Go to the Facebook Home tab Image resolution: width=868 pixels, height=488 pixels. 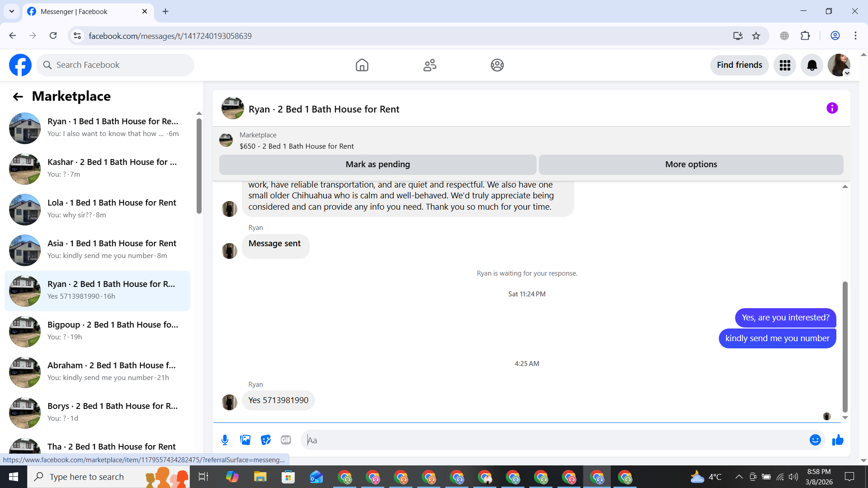362,66
